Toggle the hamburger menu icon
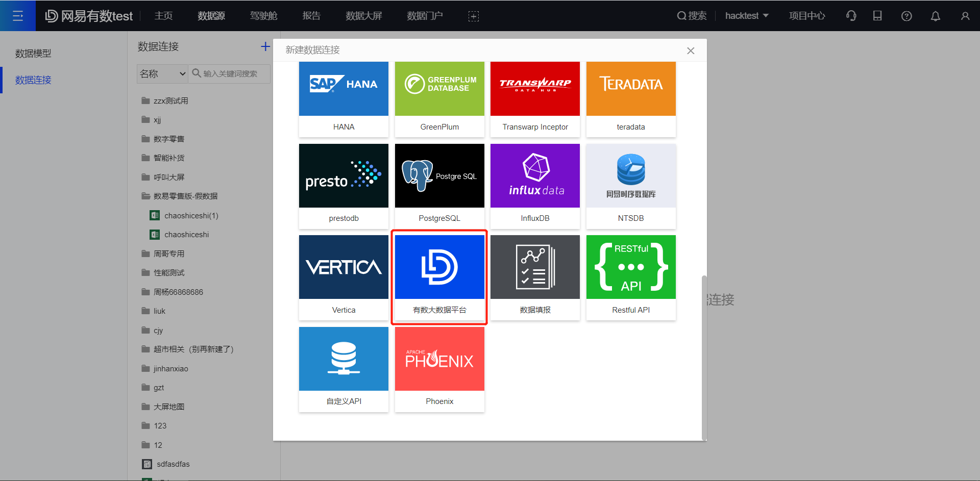 [x=18, y=16]
